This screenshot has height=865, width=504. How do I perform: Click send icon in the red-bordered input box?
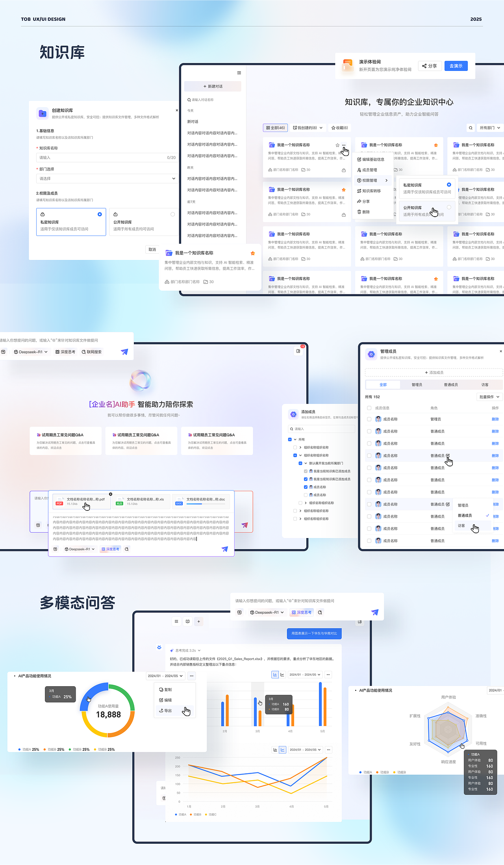click(245, 525)
